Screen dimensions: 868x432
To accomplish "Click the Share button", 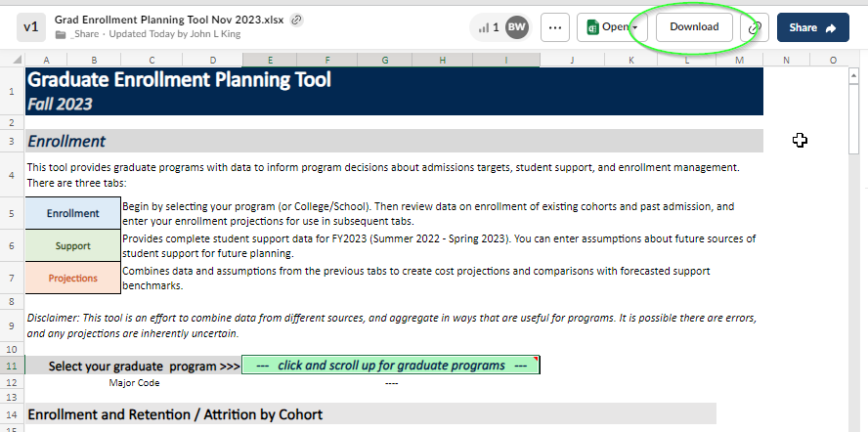I will tap(812, 27).
